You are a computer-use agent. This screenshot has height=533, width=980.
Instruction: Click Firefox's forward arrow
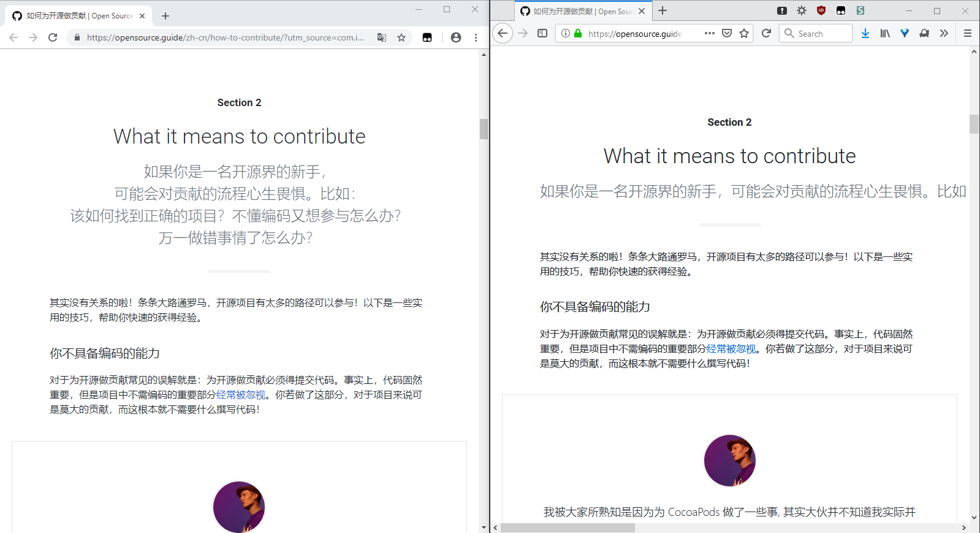pos(523,33)
